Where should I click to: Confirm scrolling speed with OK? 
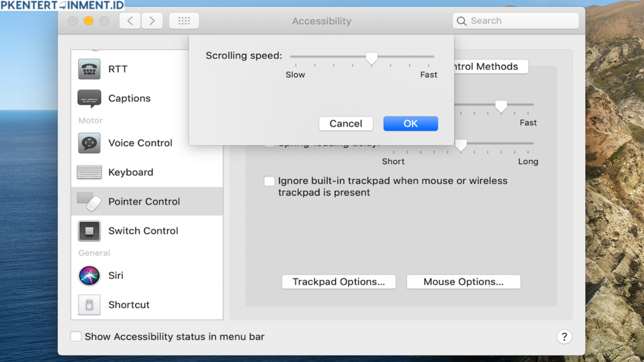(410, 123)
